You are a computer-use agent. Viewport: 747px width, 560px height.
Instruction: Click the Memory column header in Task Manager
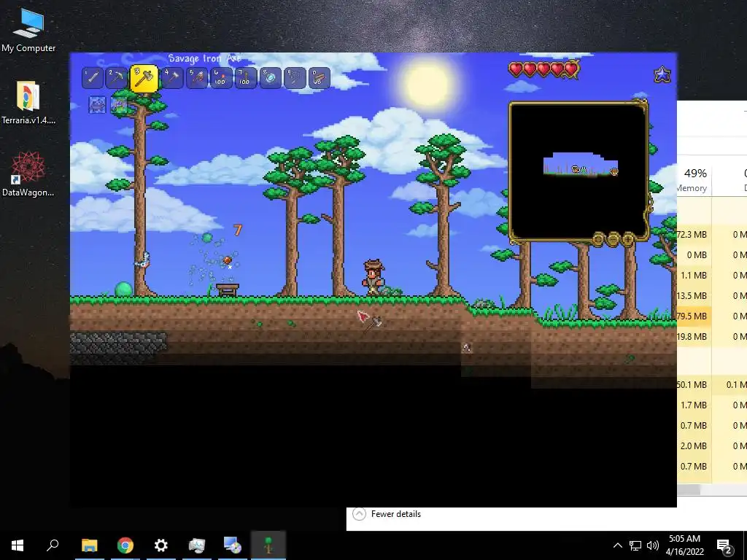(x=693, y=179)
